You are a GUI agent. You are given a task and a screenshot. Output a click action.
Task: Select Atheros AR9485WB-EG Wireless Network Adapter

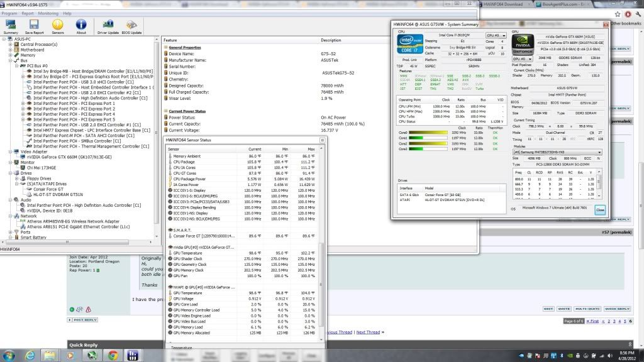point(73,222)
